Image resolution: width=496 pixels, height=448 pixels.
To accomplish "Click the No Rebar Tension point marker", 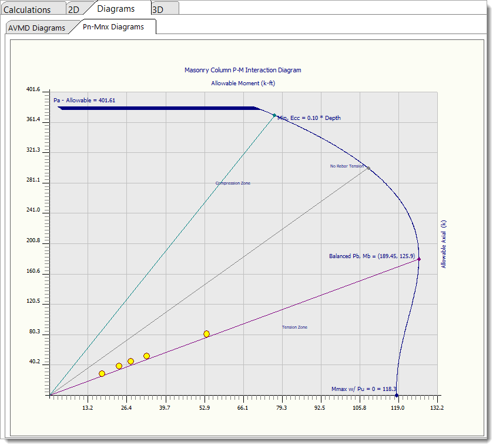I will point(368,168).
